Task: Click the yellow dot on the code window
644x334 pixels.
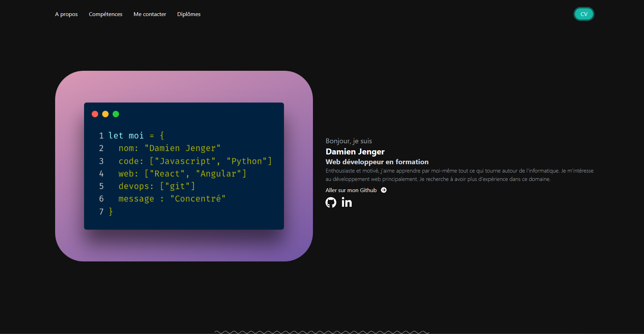Action: point(105,114)
